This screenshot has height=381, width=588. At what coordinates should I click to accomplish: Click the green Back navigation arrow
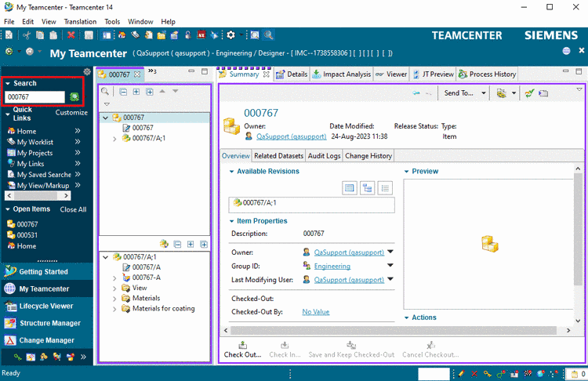coord(9,52)
